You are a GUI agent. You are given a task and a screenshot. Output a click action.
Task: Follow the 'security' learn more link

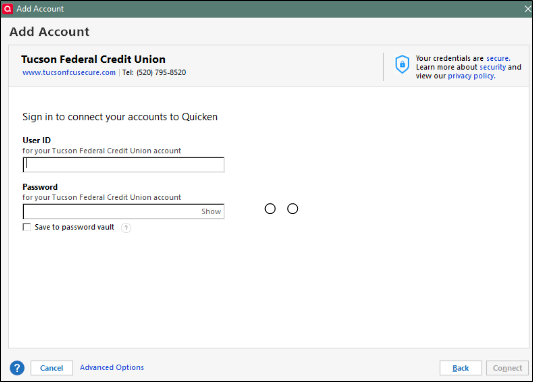[493, 67]
